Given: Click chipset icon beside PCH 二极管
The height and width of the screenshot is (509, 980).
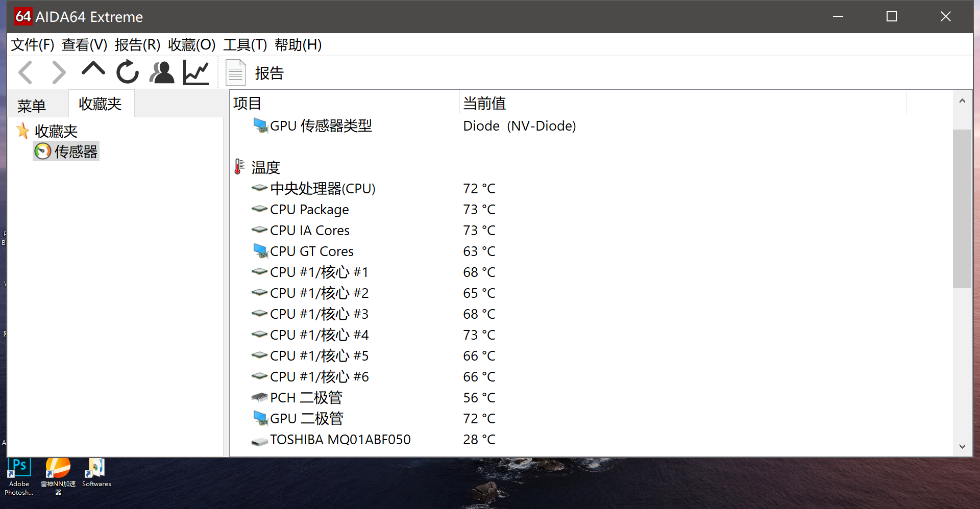Looking at the screenshot, I should tap(260, 397).
